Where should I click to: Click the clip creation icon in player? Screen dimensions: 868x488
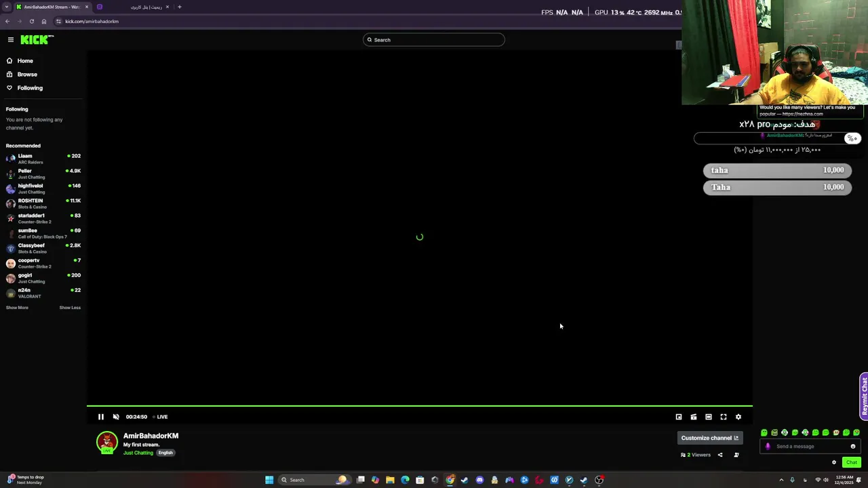coord(694,417)
